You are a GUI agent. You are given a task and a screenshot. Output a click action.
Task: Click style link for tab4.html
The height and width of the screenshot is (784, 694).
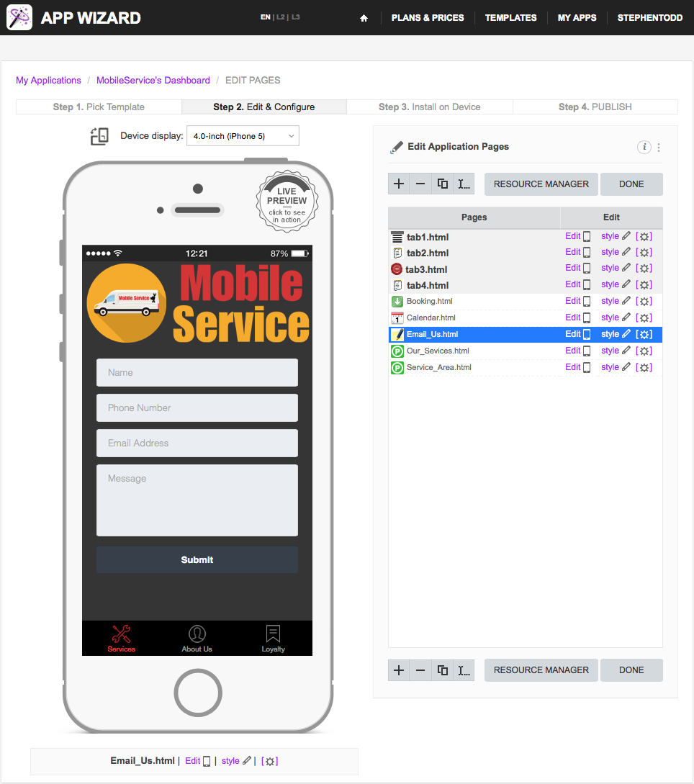point(616,284)
